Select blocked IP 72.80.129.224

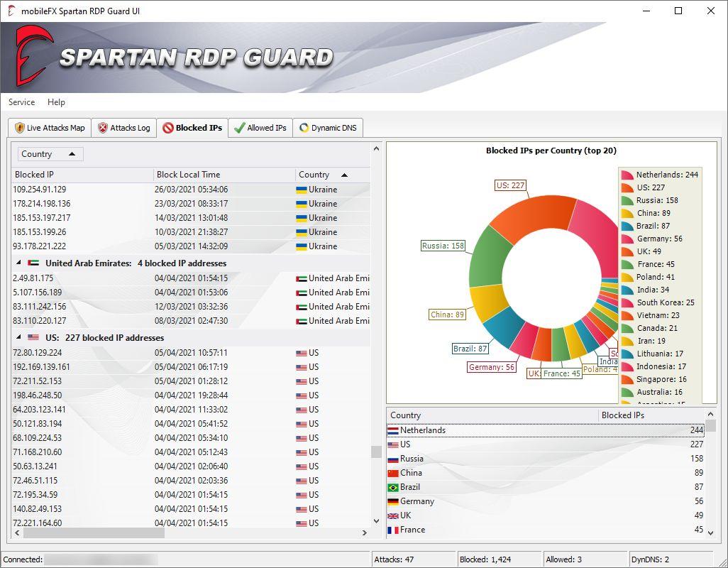pyautogui.click(x=37, y=353)
